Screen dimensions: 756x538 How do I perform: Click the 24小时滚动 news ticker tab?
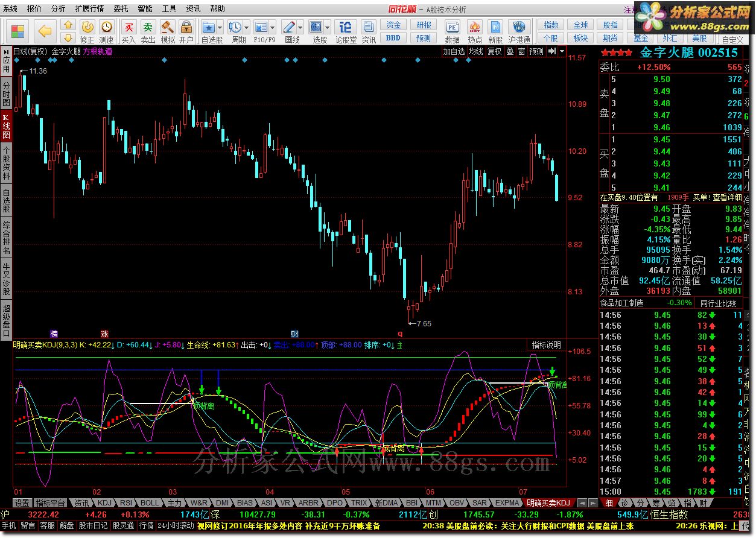176,525
